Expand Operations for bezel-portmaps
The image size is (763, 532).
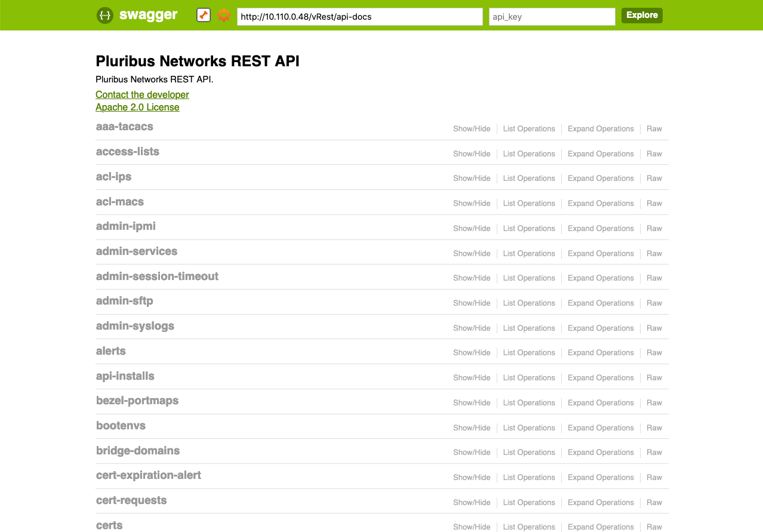click(x=601, y=403)
